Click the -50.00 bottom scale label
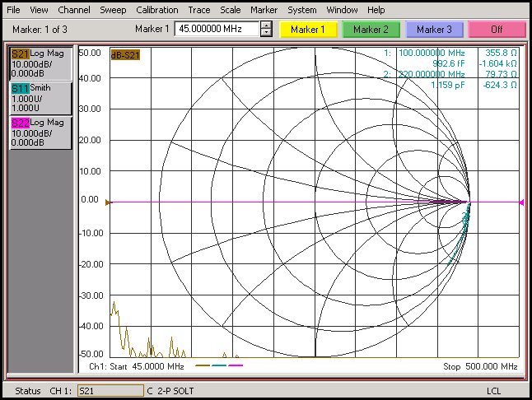The width and height of the screenshot is (532, 400). click(x=91, y=354)
